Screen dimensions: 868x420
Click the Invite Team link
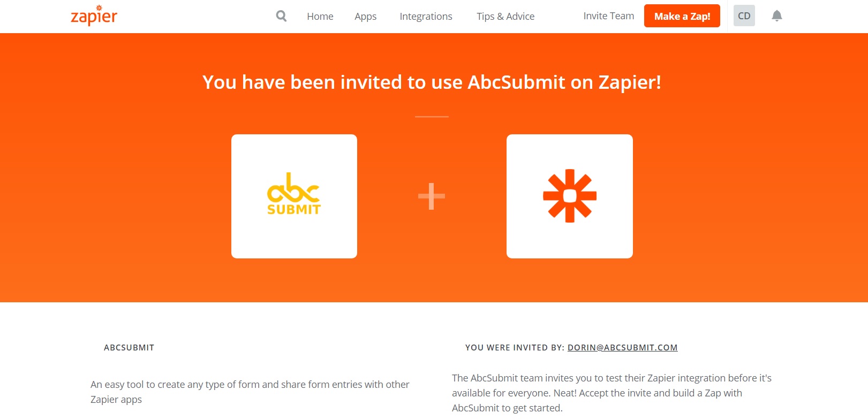click(x=608, y=16)
